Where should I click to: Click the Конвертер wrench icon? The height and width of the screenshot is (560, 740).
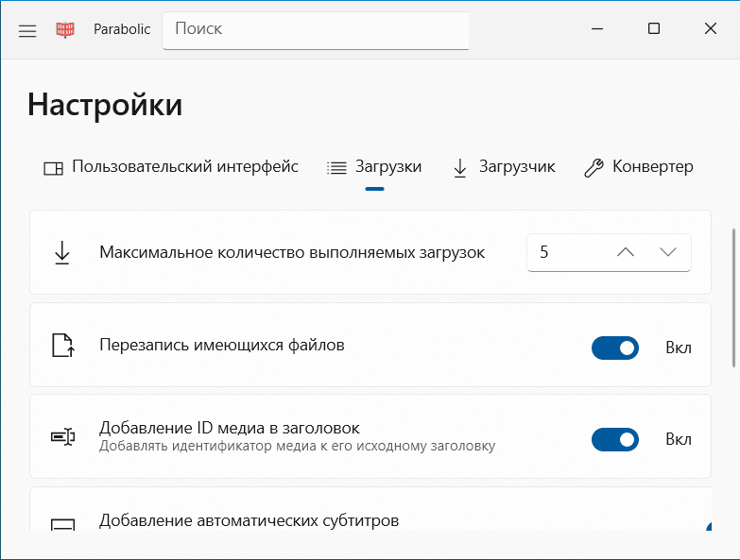[x=594, y=168]
